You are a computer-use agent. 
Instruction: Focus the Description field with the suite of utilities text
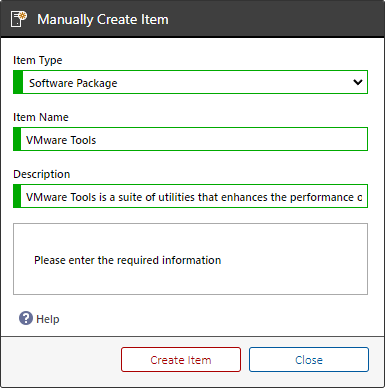point(190,196)
